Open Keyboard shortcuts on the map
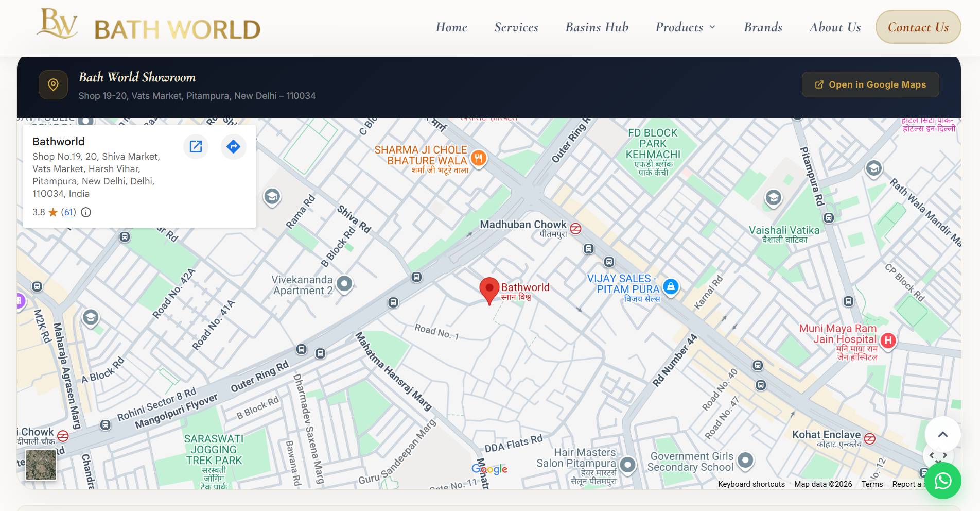Image resolution: width=980 pixels, height=511 pixels. point(751,484)
